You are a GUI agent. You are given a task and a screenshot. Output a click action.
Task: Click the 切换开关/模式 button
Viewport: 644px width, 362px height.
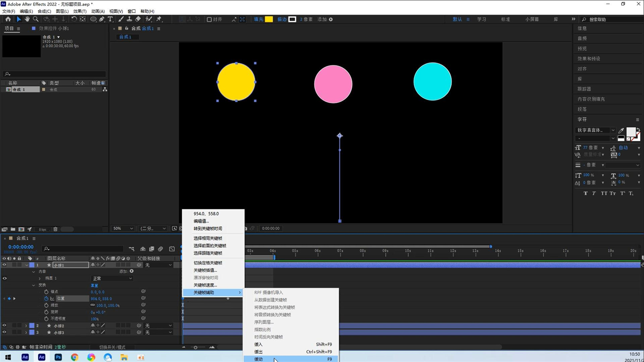tap(112, 347)
